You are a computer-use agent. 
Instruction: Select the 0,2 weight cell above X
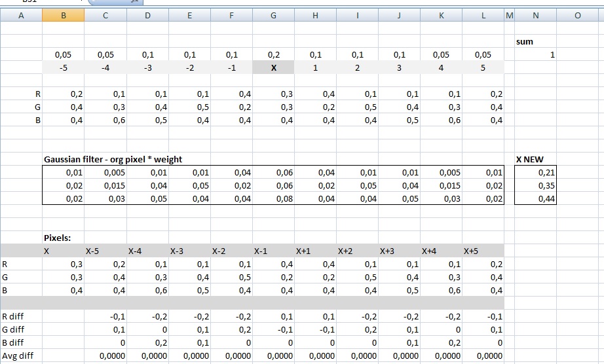click(x=273, y=55)
